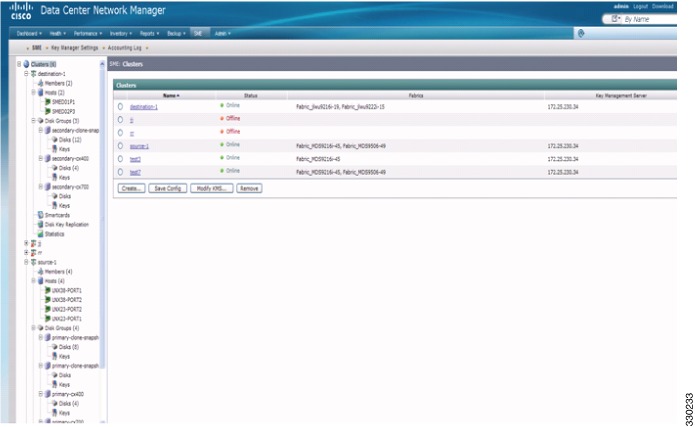
Task: Click the swirl icon right of the menu bar
Action: pos(581,34)
